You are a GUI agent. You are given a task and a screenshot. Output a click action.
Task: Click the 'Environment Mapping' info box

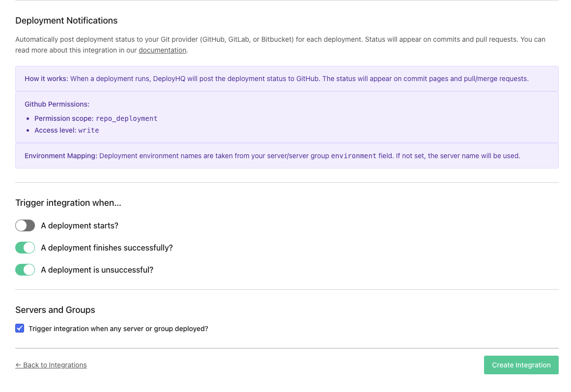pyautogui.click(x=286, y=156)
